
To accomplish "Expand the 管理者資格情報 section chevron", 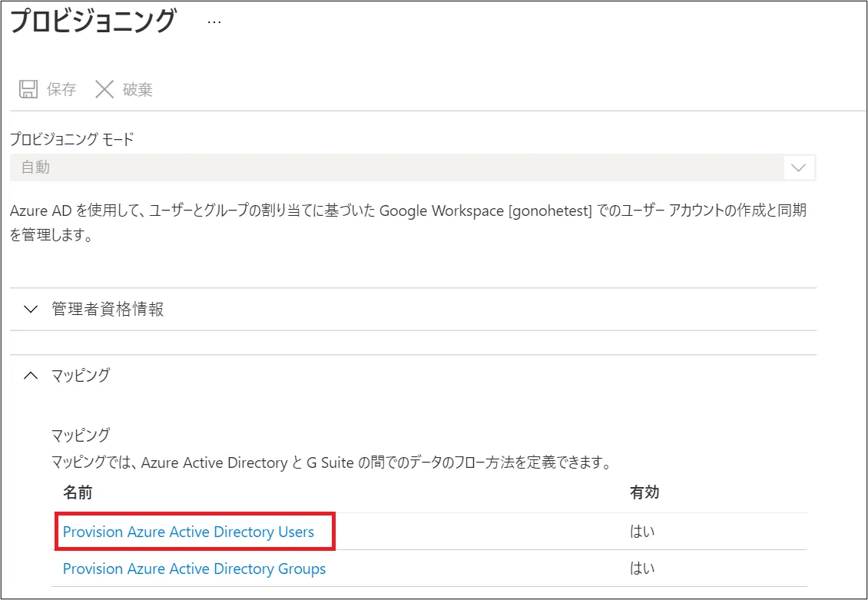I will [31, 310].
